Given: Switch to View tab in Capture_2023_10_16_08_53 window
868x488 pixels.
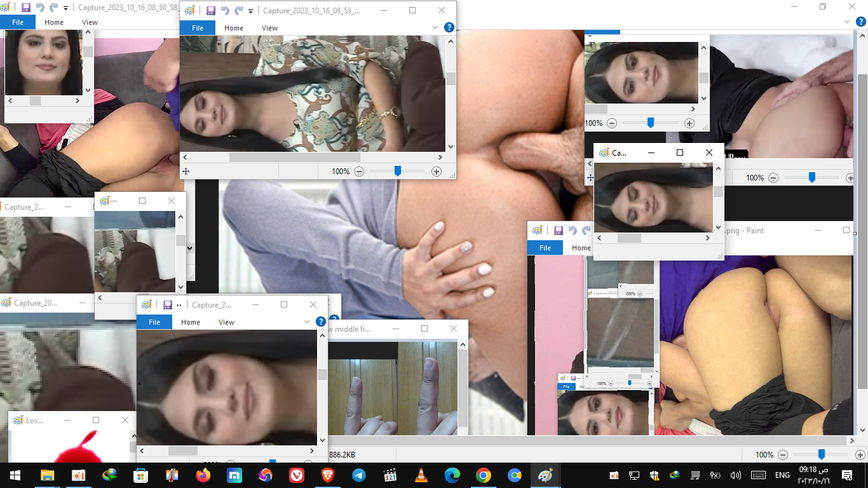Looking at the screenshot, I should tap(269, 28).
